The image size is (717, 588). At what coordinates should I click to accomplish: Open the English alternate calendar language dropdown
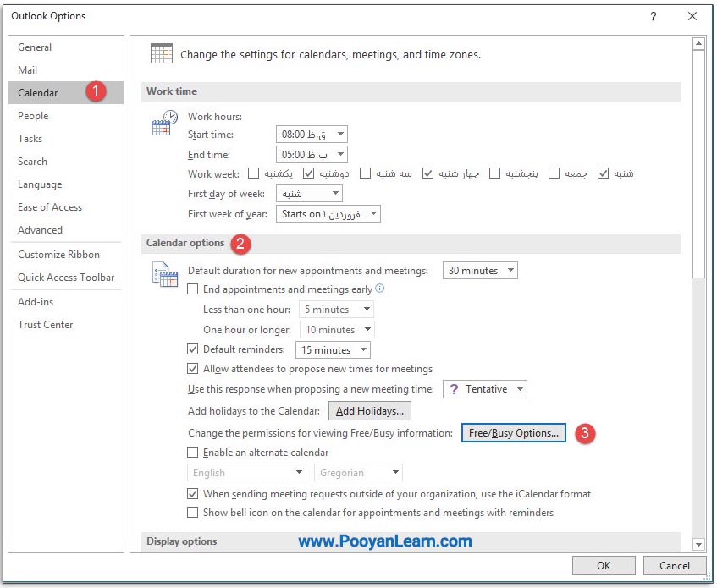pyautogui.click(x=246, y=472)
